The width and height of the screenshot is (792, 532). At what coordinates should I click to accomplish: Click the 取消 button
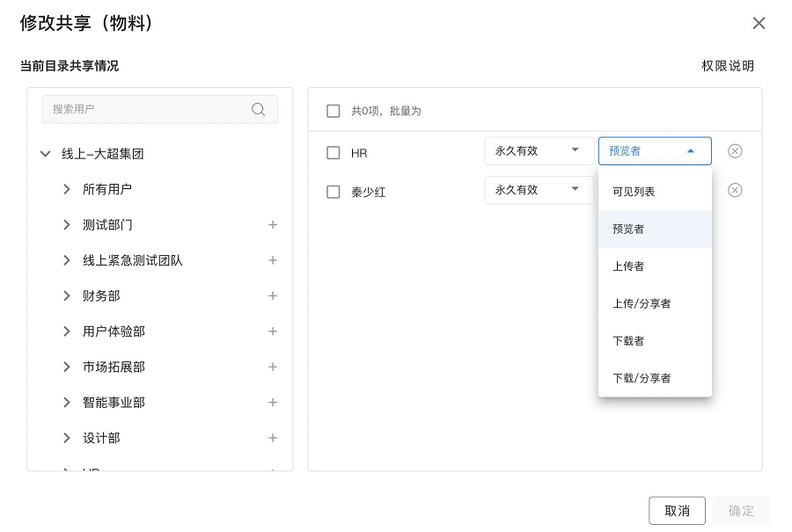677,511
